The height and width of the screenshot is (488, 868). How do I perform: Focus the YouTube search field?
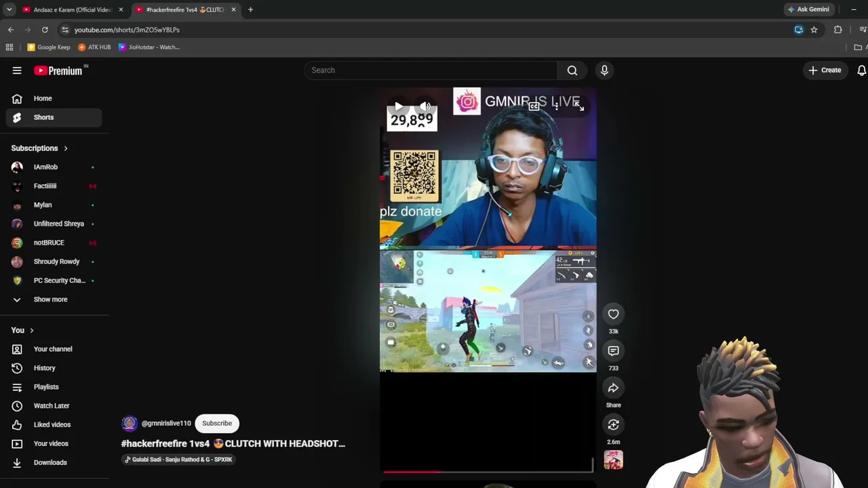pyautogui.click(x=431, y=70)
